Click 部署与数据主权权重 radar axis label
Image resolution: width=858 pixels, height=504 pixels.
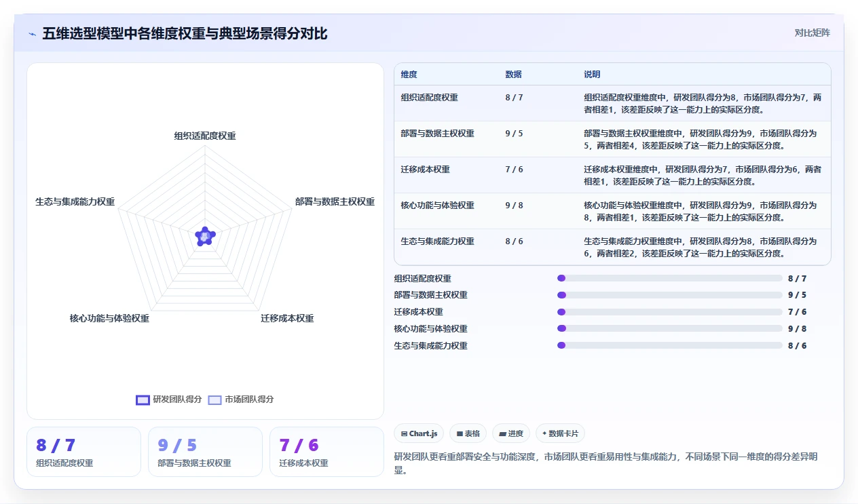pyautogui.click(x=335, y=201)
